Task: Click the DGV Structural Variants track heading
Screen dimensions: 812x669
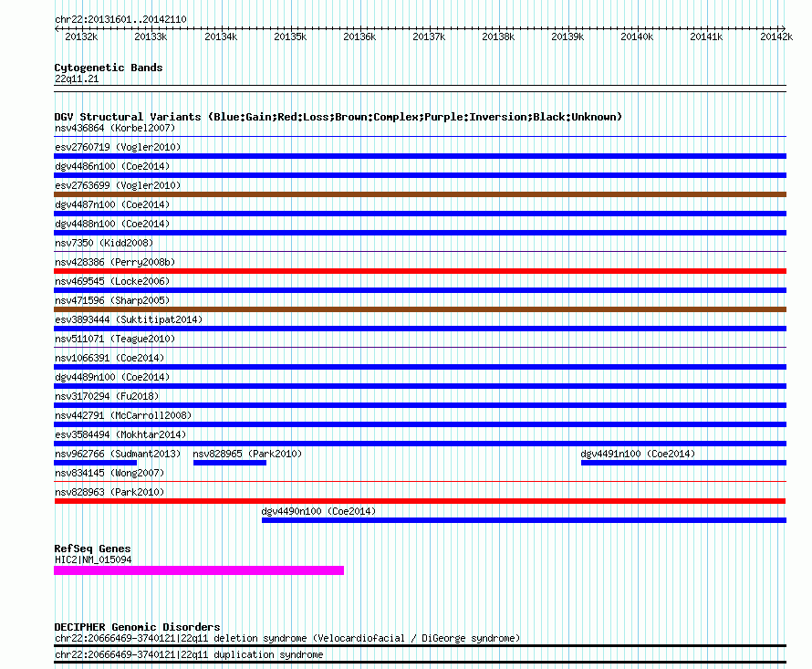Action: (x=338, y=117)
